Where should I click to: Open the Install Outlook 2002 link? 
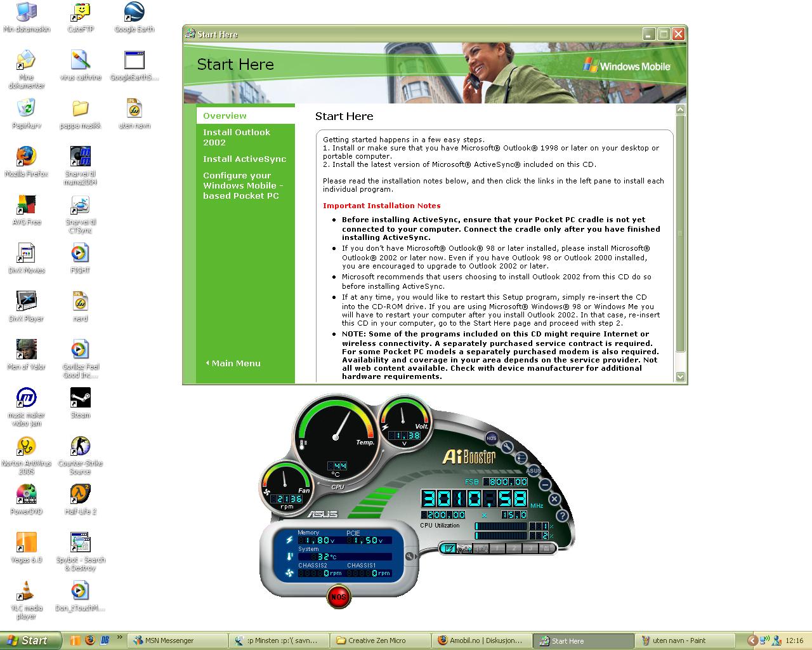coord(237,137)
